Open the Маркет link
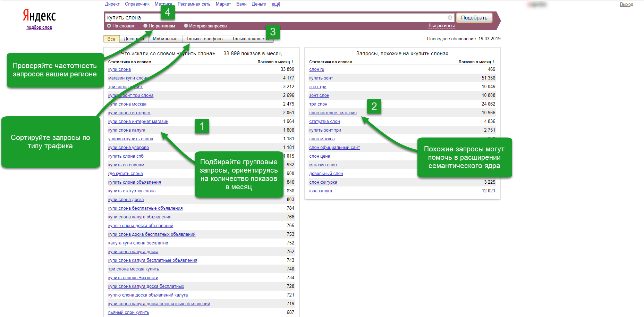Viewport: 644px width, 317px height. click(x=223, y=4)
